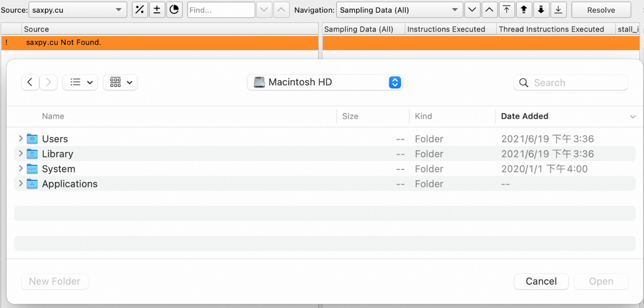Toggle the pie chart heatmap icon

174,10
